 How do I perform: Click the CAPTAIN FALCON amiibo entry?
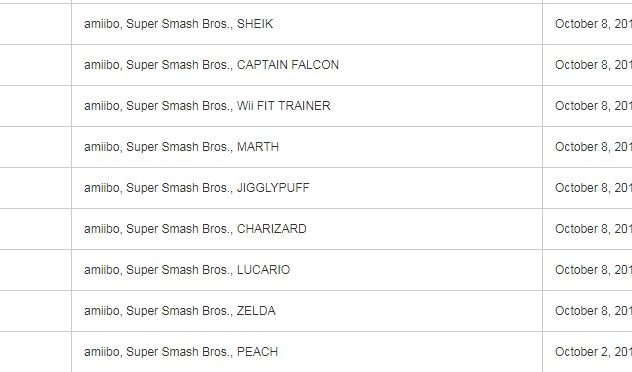[211, 65]
